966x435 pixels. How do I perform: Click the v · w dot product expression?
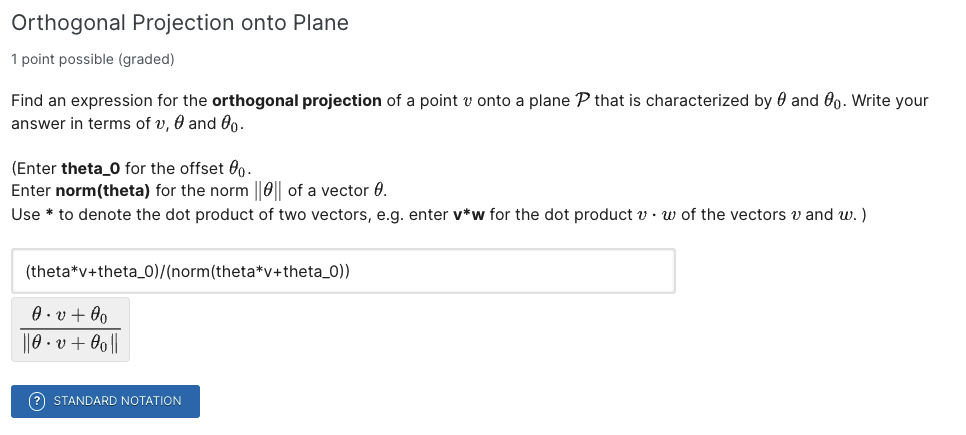coord(657,215)
